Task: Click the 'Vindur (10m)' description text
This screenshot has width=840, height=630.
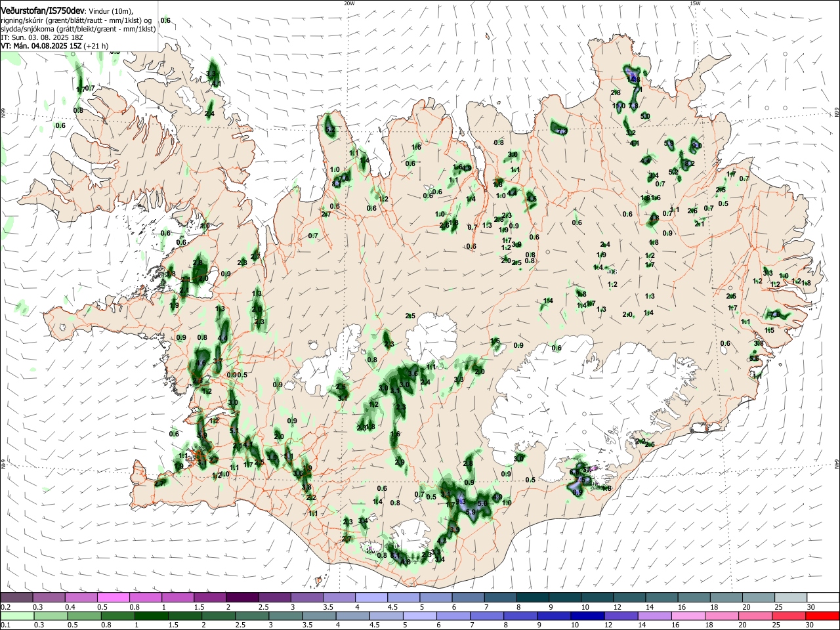Action: point(111,12)
